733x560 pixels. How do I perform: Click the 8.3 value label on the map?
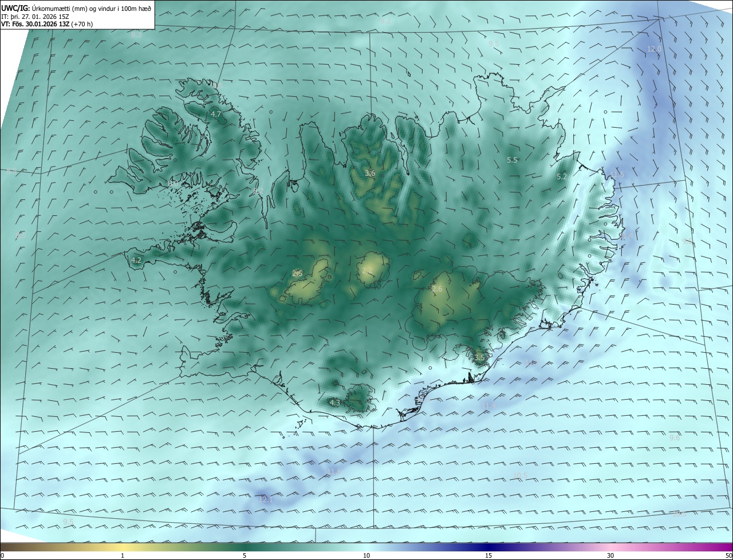(136, 35)
